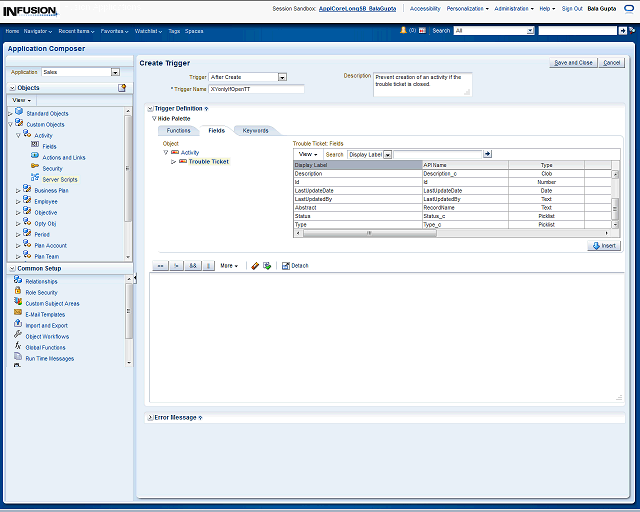This screenshot has width=640, height=512.
Task: Open Display Label search dropdown
Action: pyautogui.click(x=387, y=154)
